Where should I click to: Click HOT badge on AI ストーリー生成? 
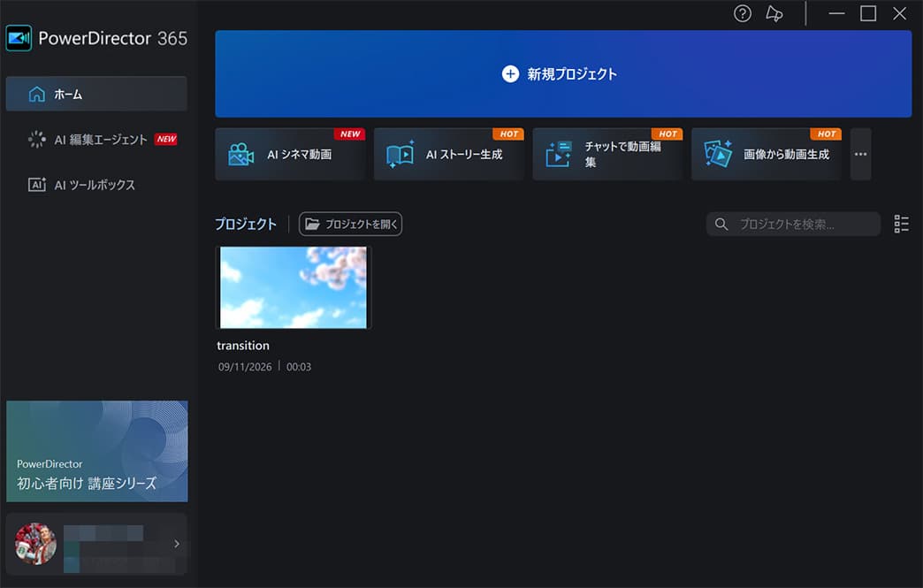pyautogui.click(x=508, y=134)
